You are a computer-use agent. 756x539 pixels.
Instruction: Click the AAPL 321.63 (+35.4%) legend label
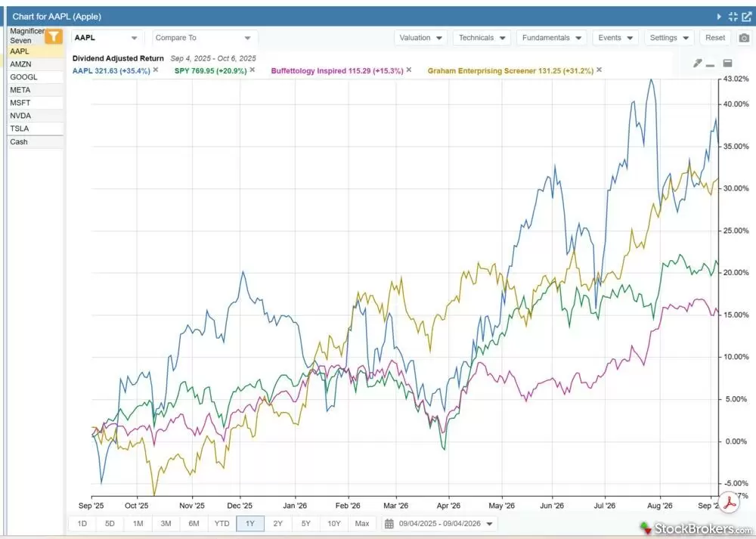coord(111,70)
